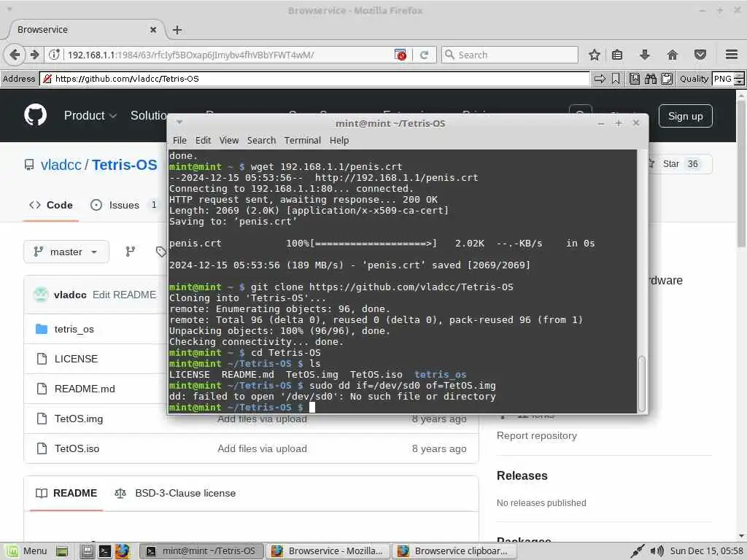
Task: Reload the current Firefox page
Action: pos(424,55)
